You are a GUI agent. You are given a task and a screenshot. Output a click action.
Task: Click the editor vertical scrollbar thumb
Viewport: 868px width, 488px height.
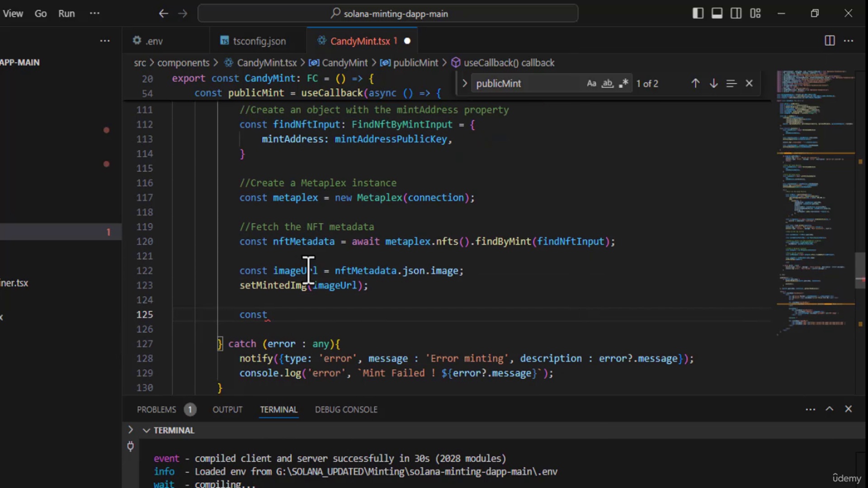[x=860, y=270]
